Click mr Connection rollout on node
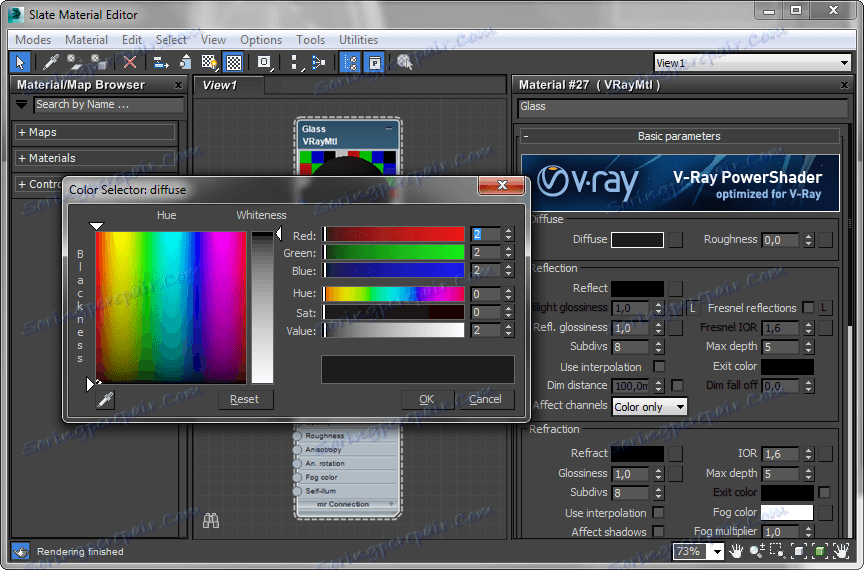This screenshot has height=570, width=864. 347,504
